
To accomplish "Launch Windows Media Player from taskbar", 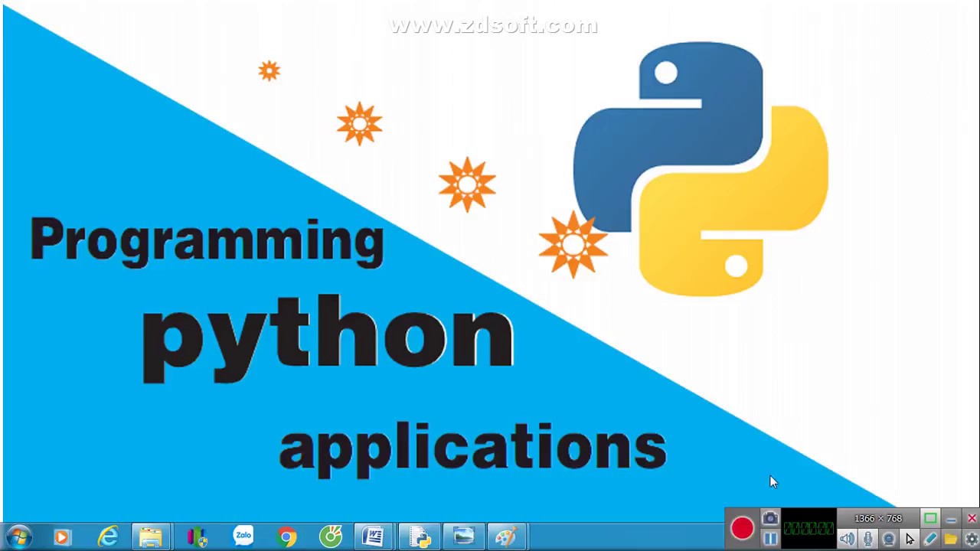I will pos(61,537).
